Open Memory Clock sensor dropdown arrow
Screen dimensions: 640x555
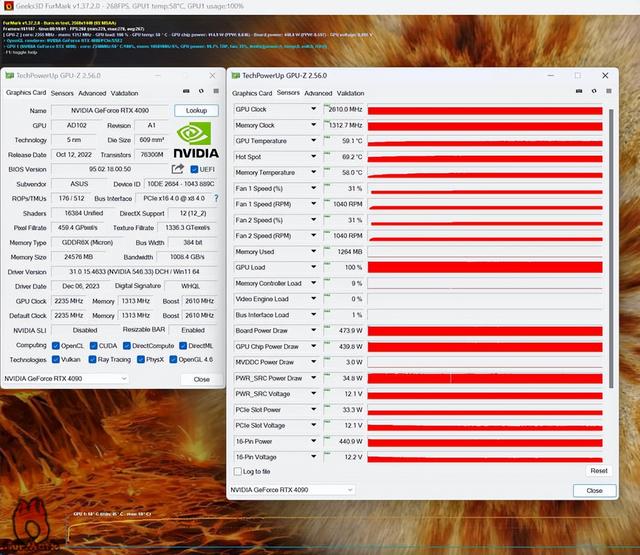[313, 125]
